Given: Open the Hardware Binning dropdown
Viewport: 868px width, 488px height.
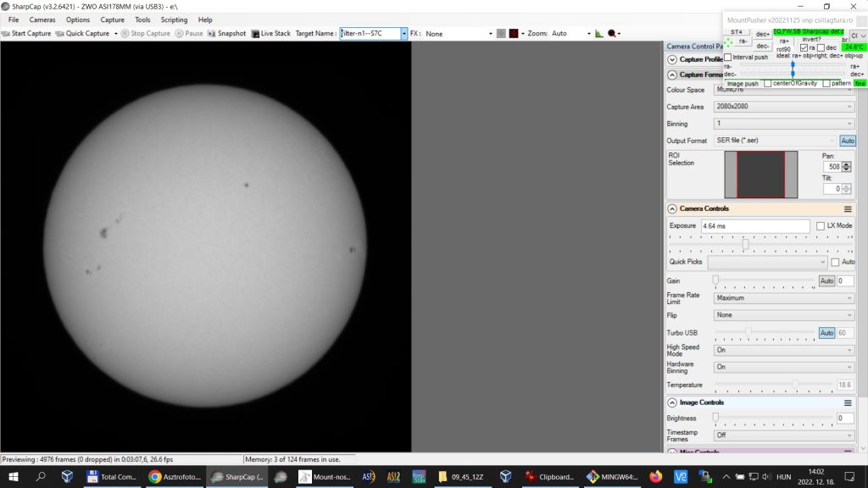Looking at the screenshot, I should (784, 367).
